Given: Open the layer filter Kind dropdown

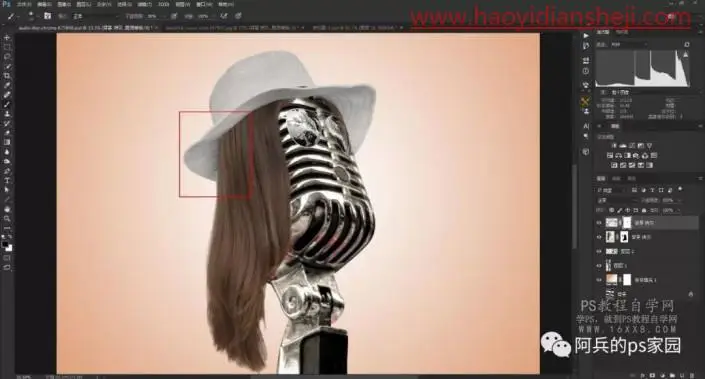Looking at the screenshot, I should [611, 190].
